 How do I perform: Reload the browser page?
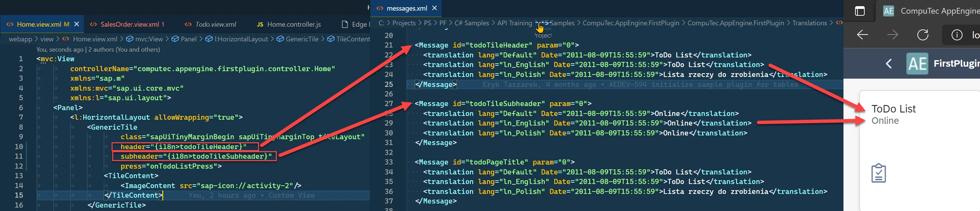pyautogui.click(x=923, y=35)
